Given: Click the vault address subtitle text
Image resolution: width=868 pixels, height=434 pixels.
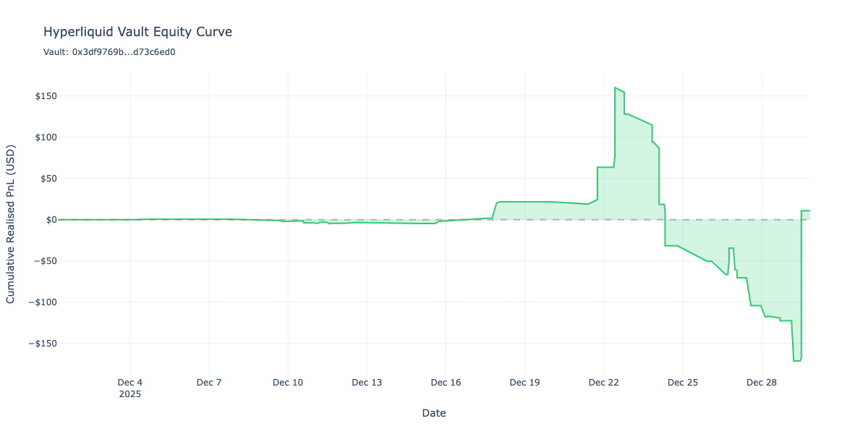Looking at the screenshot, I should click(x=109, y=52).
